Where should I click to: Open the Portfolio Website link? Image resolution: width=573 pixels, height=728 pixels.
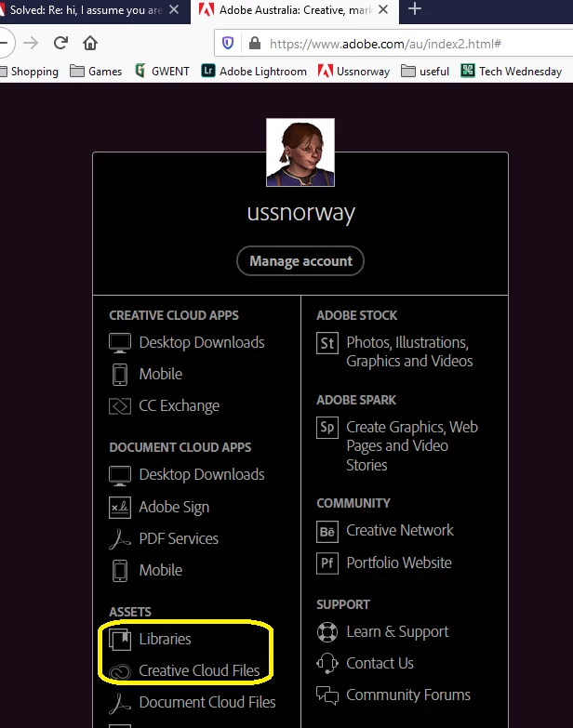coord(399,563)
